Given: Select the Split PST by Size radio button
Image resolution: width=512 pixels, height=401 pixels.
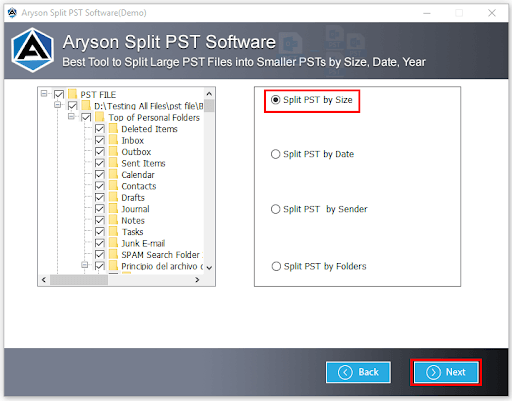Looking at the screenshot, I should click(x=275, y=100).
